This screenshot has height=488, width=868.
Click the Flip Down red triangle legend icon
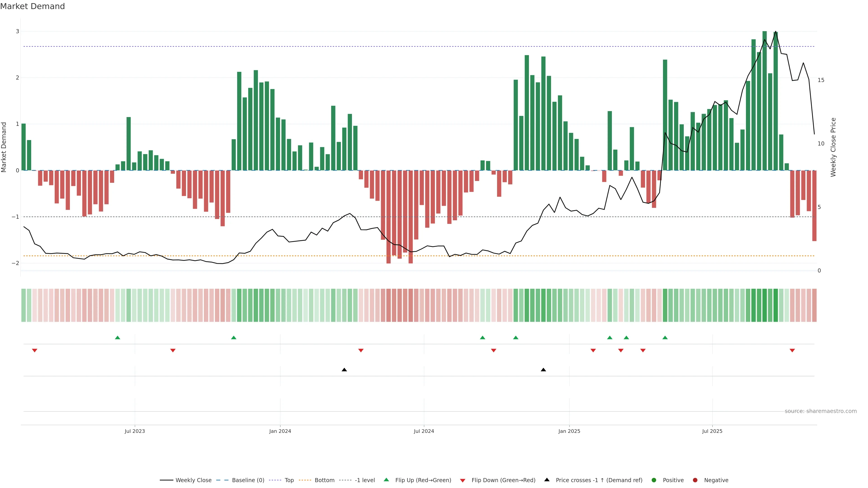click(x=463, y=481)
